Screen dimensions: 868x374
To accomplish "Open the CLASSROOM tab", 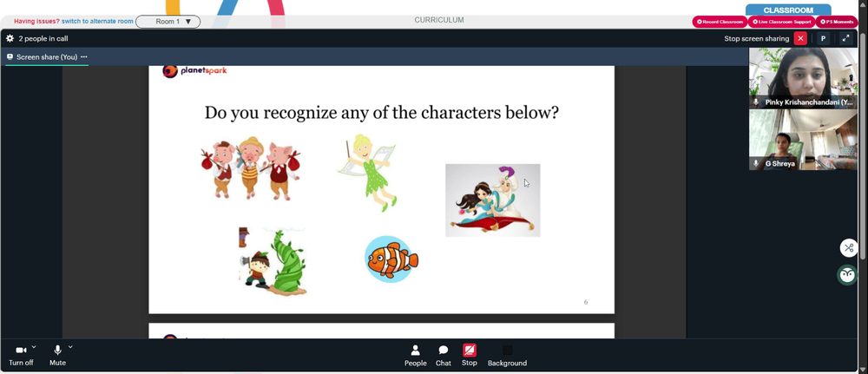I will click(x=788, y=10).
